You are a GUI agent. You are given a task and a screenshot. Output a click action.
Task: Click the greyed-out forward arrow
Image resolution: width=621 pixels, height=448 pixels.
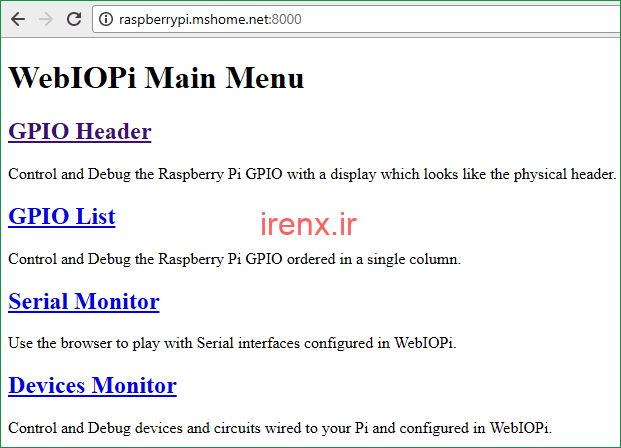tap(46, 19)
